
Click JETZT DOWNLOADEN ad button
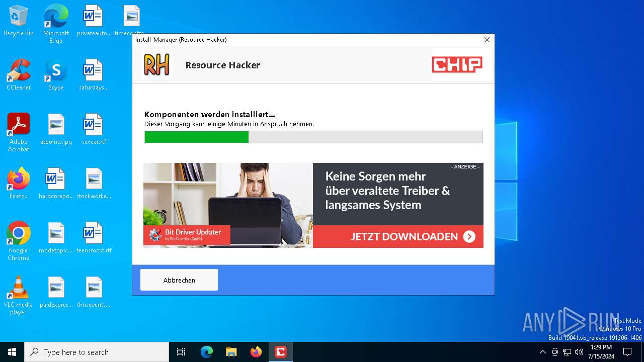398,236
